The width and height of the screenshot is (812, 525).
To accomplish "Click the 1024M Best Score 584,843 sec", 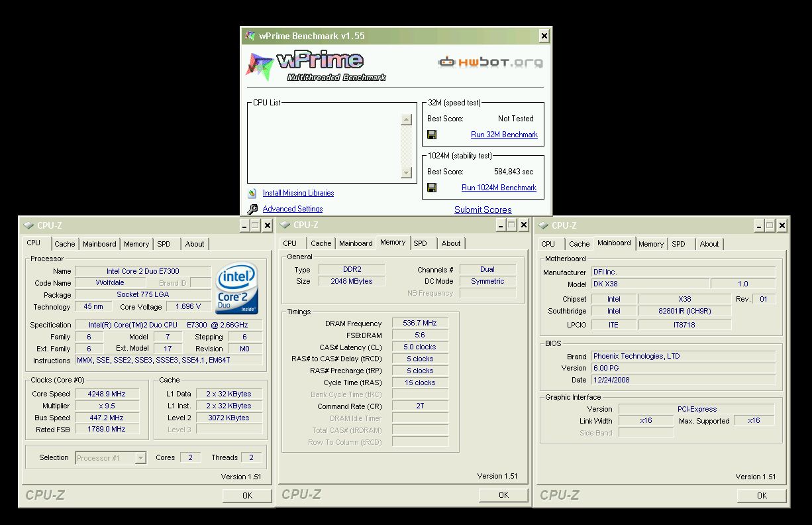I will click(x=514, y=172).
